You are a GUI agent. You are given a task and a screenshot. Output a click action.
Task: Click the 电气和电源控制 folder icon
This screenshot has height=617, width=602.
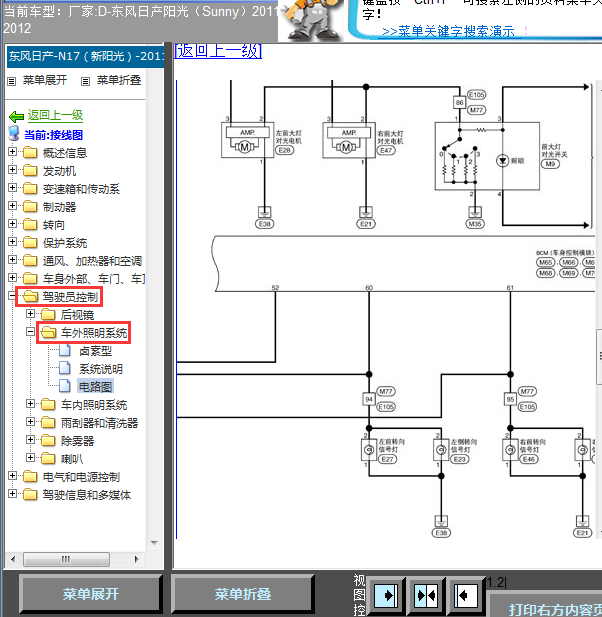[x=30, y=477]
